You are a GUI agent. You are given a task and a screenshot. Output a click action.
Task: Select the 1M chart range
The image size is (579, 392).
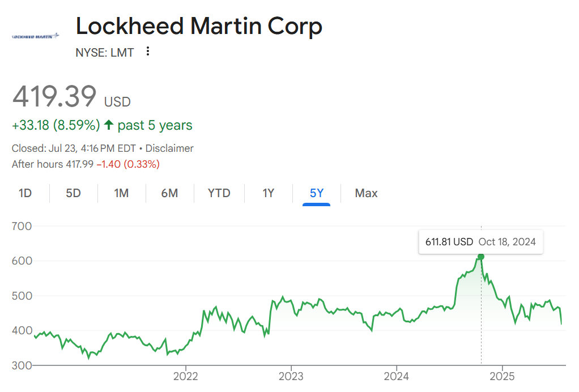[121, 193]
